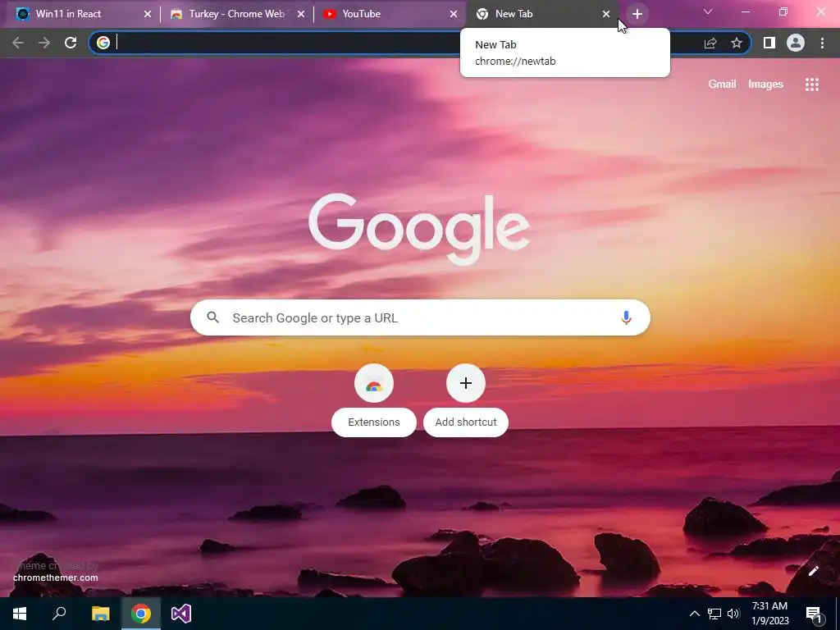Switch to Win11 in React tab

tap(83, 14)
